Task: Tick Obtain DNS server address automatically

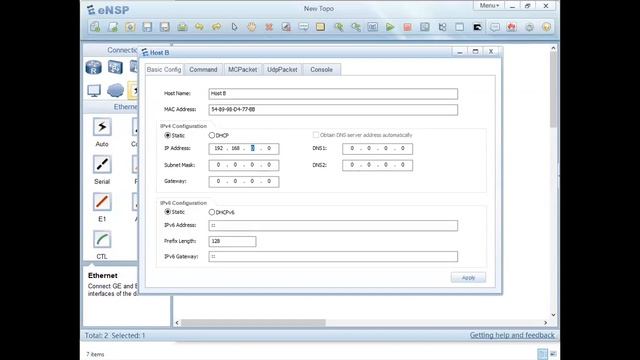Action: [x=316, y=135]
